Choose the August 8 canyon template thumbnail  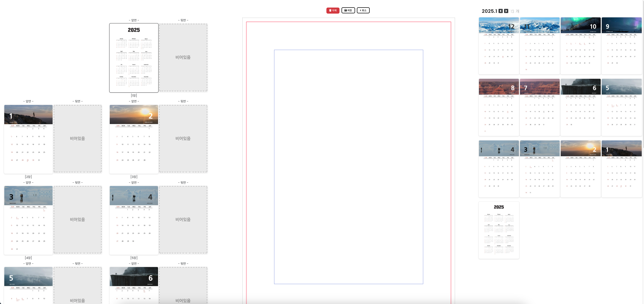(x=499, y=107)
